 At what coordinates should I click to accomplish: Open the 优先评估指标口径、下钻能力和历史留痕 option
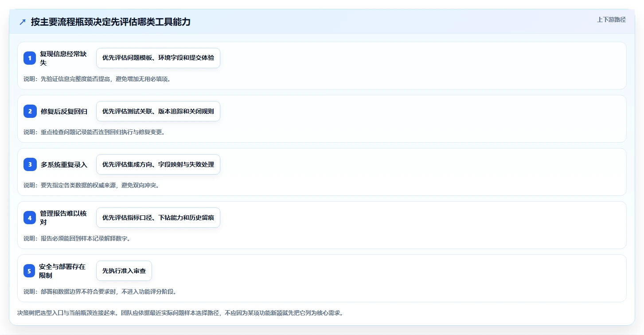click(158, 218)
